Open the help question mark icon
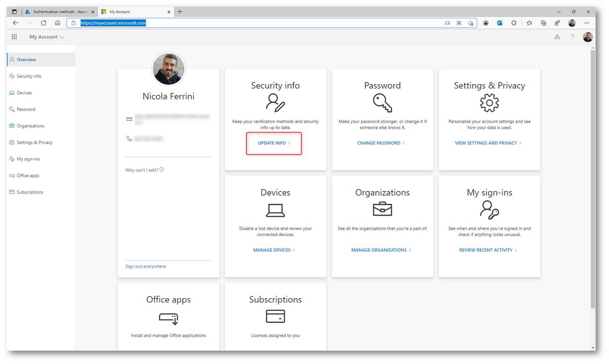Viewport: 609px width, 364px height. 572,37
